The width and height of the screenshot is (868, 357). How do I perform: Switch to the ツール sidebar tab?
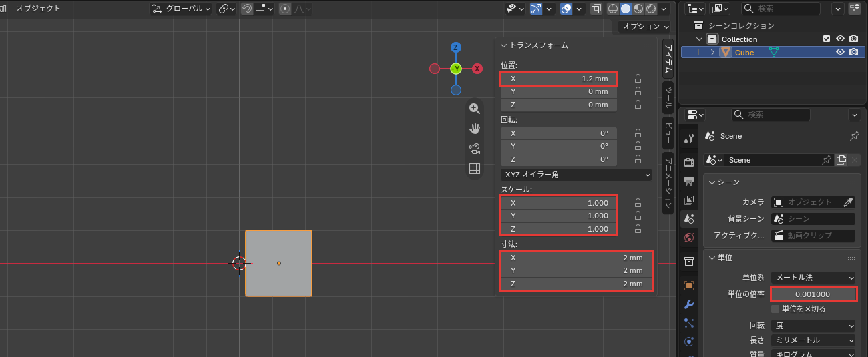pyautogui.click(x=668, y=97)
